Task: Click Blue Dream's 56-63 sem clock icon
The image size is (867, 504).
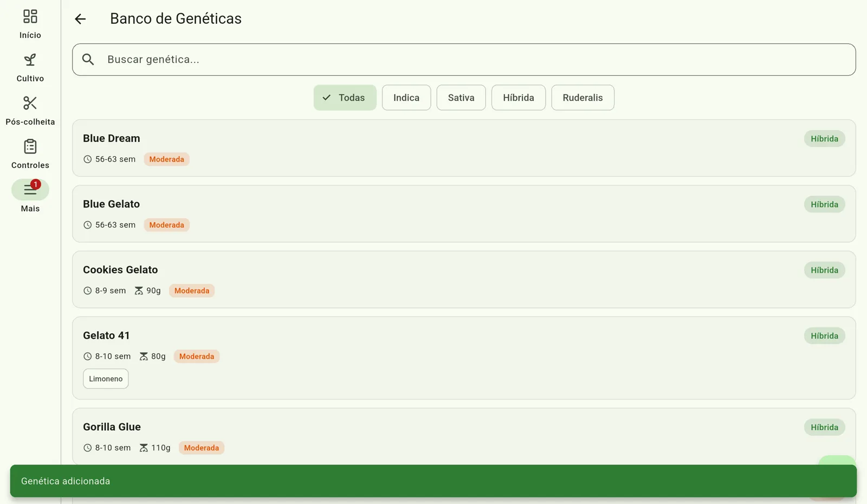Action: [x=87, y=159]
